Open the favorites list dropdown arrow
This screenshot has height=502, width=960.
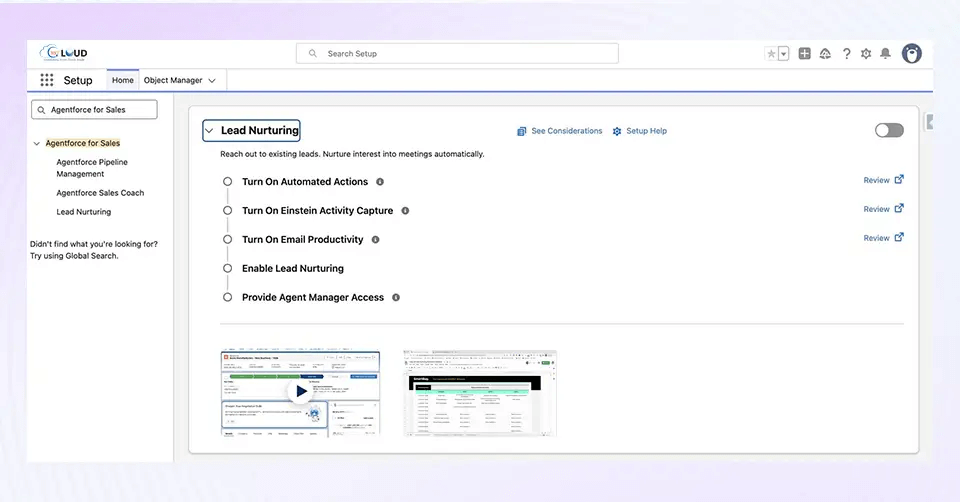tap(783, 54)
